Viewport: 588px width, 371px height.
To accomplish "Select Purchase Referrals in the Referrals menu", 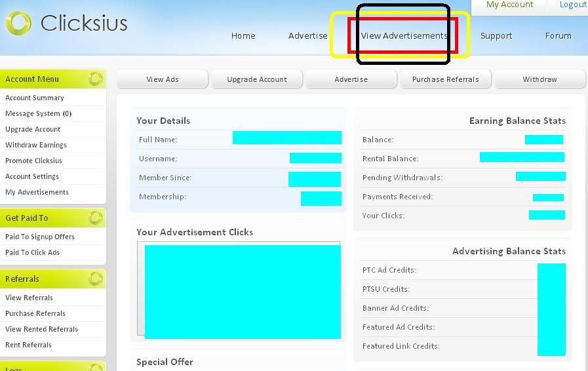I will (35, 313).
